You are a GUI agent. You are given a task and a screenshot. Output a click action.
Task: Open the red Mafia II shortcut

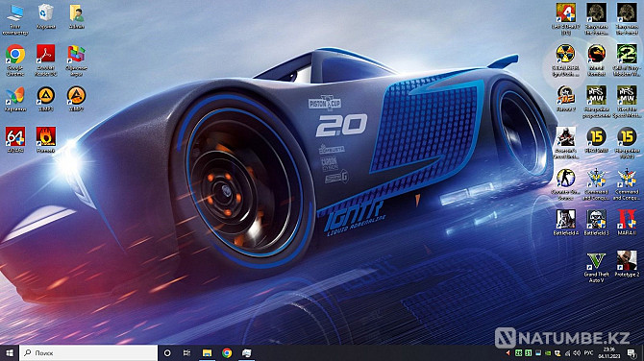click(x=627, y=223)
